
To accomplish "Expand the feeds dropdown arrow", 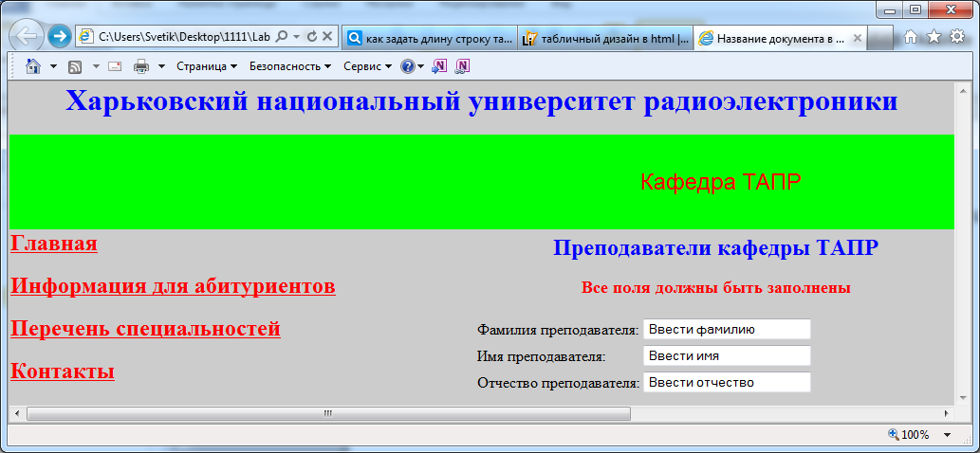I will click(x=96, y=66).
